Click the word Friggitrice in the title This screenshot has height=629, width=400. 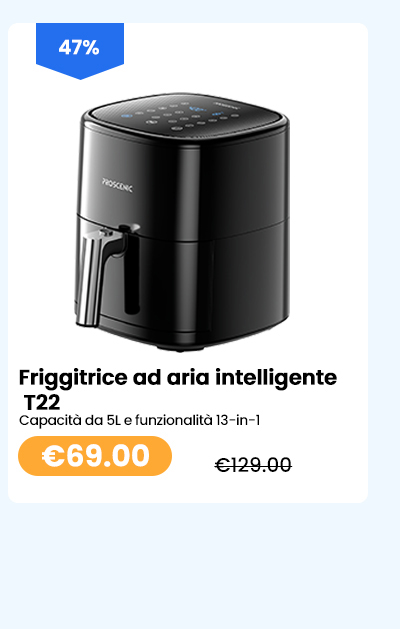click(x=73, y=378)
